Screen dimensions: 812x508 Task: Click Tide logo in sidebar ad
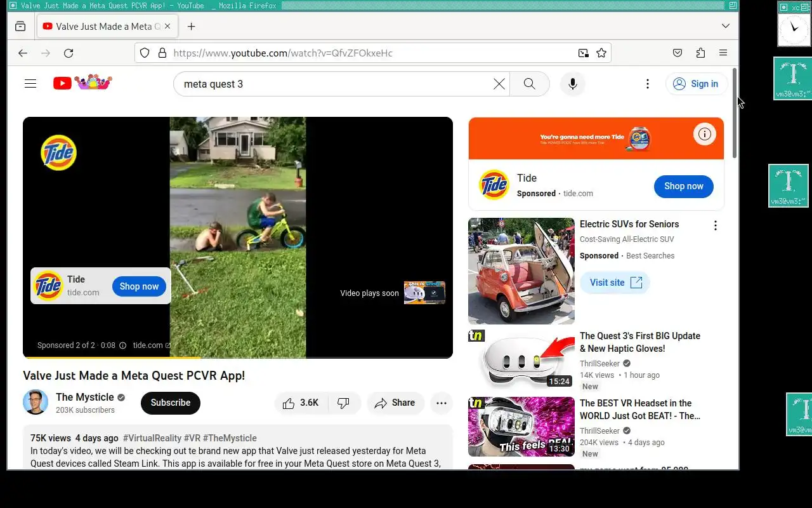(494, 185)
